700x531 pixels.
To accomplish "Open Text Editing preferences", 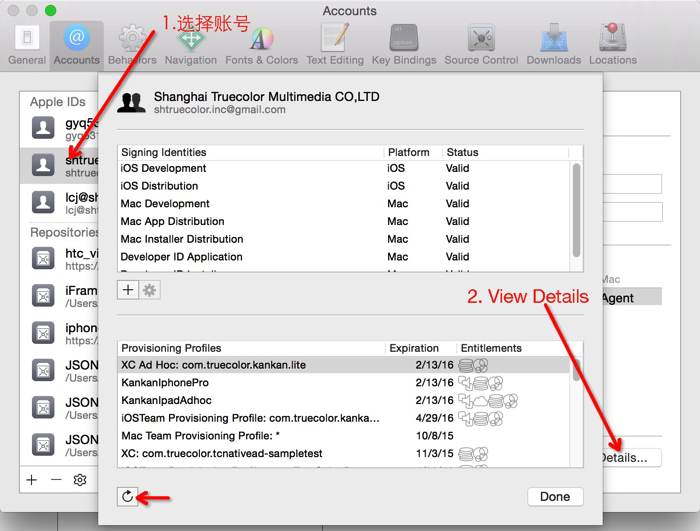I will [x=335, y=45].
